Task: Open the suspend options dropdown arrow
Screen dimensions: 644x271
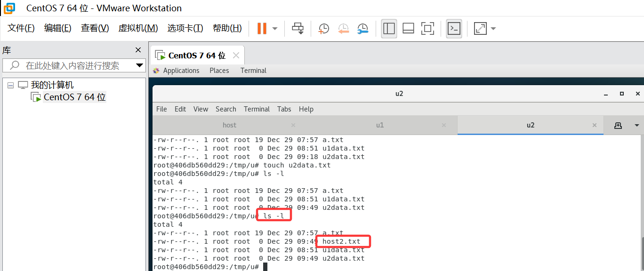Action: click(274, 28)
